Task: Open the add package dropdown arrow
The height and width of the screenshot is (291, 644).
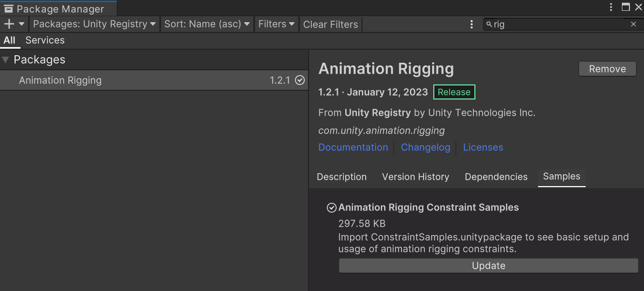Action: tap(22, 24)
